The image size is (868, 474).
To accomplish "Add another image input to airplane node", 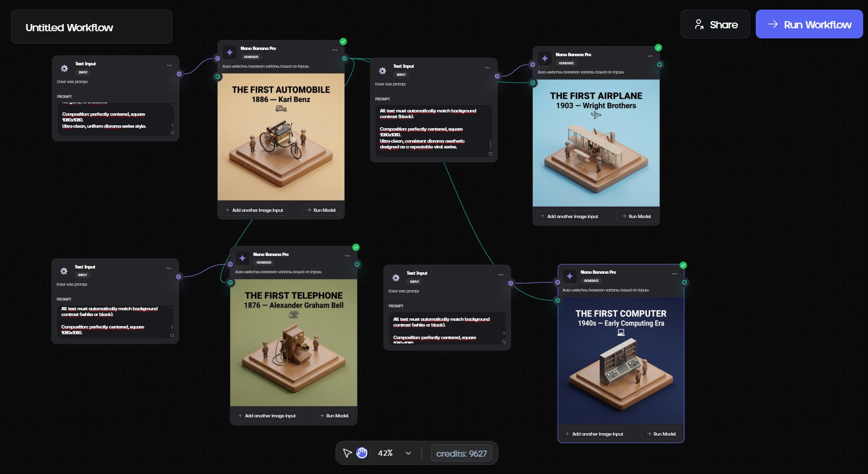I will [570, 217].
